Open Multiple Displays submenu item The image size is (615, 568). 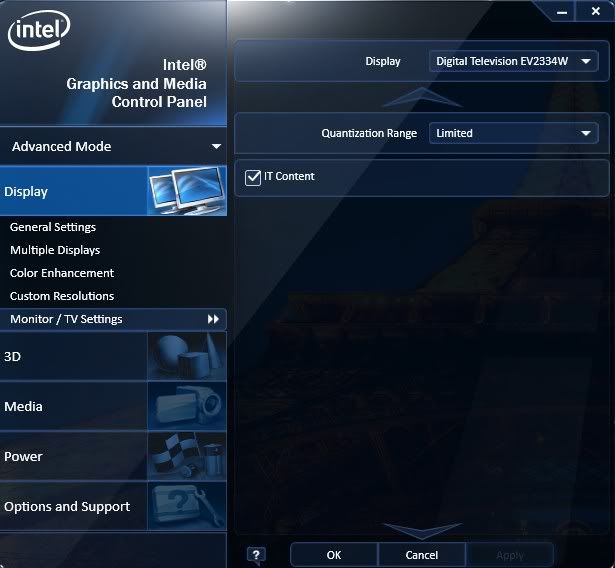coord(55,250)
